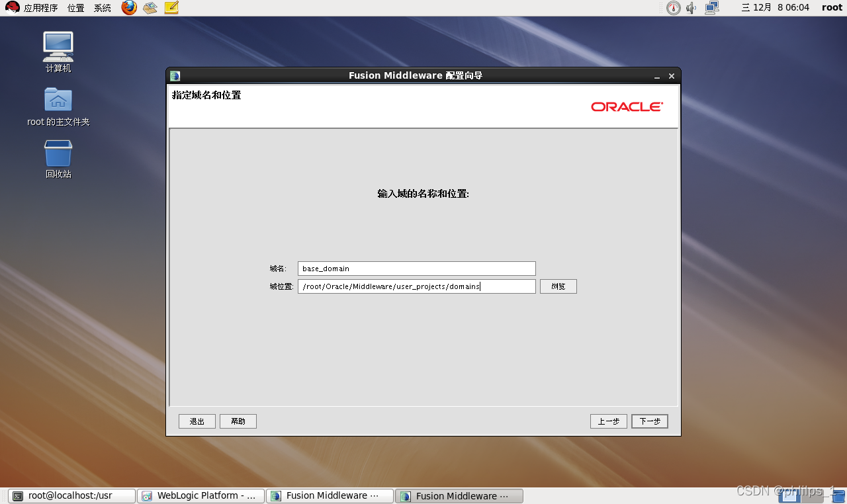
Task: Open the volume control icon
Action: click(x=691, y=8)
